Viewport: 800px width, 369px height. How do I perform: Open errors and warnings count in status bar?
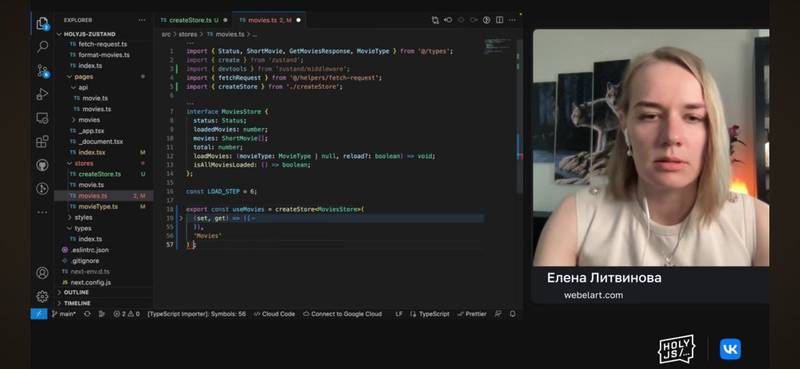pyautogui.click(x=127, y=314)
